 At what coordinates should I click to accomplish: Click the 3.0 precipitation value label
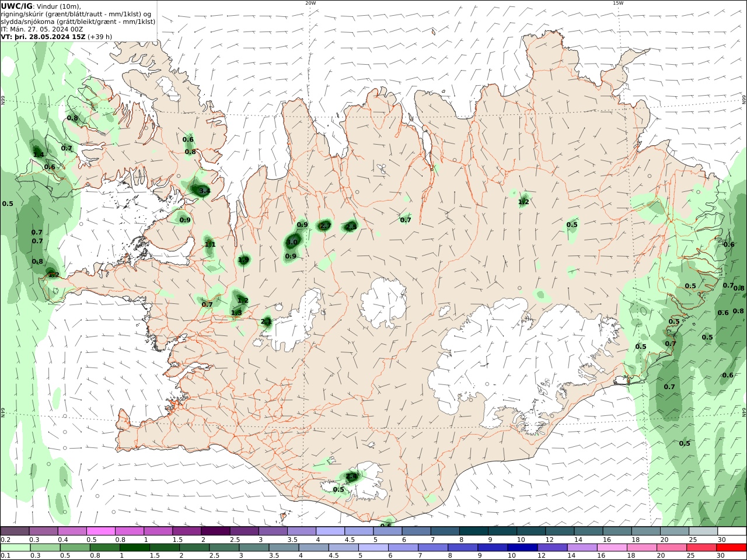292,242
